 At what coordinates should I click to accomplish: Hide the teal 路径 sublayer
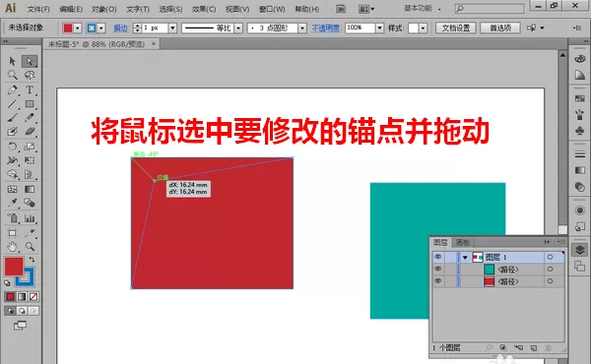437,270
